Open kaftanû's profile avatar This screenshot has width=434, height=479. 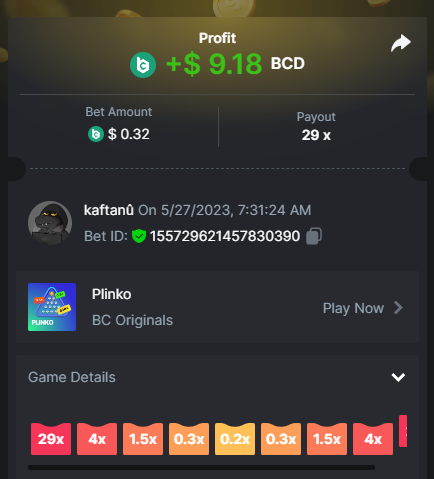50,223
